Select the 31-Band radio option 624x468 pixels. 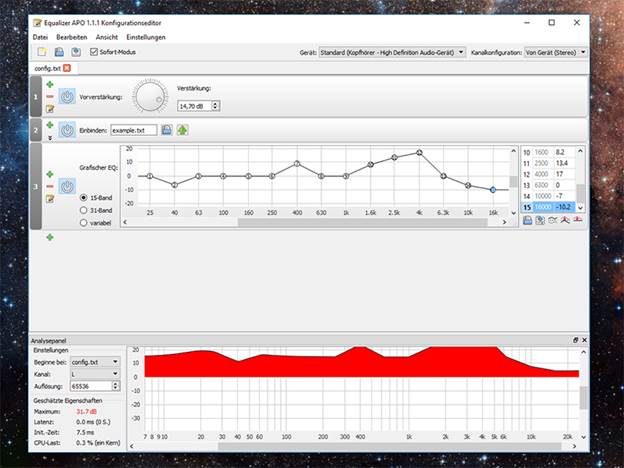tap(83, 210)
